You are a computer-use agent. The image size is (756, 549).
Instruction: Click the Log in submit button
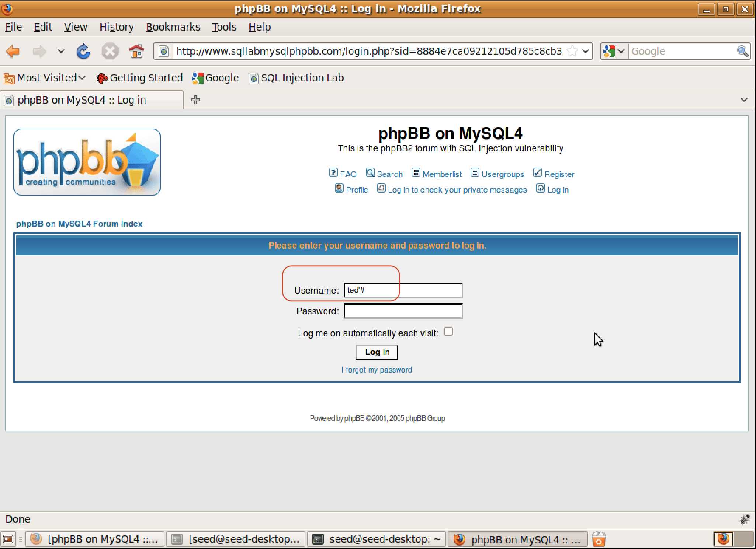coord(377,352)
